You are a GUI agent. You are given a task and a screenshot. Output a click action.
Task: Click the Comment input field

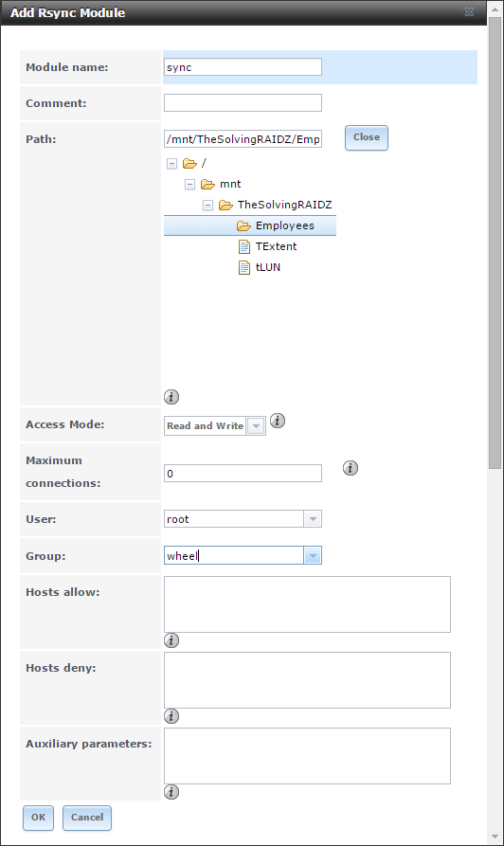[x=243, y=103]
